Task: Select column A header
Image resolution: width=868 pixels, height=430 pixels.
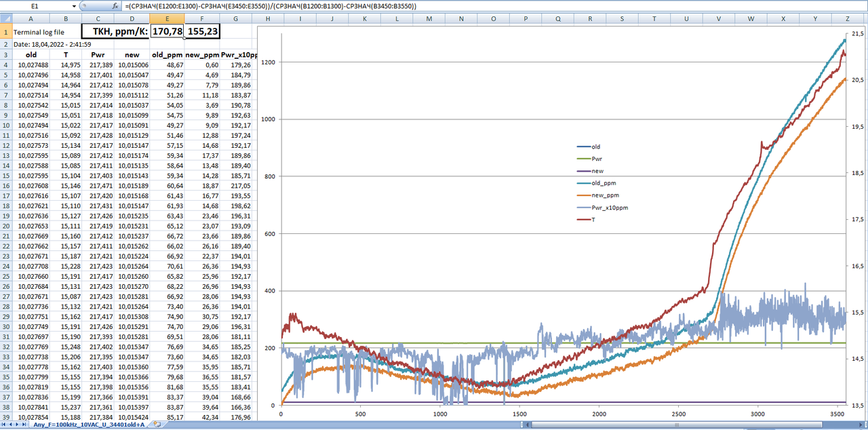Action: coord(31,18)
